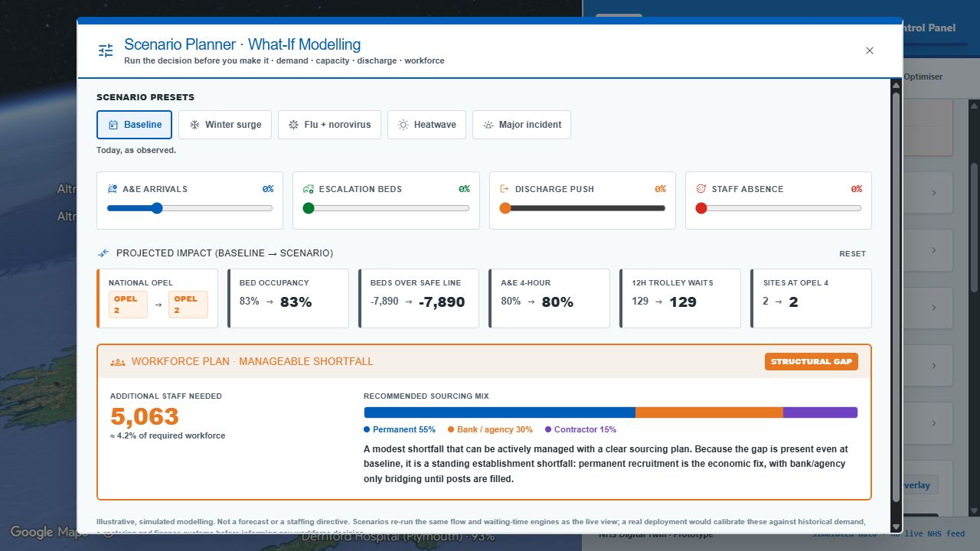Click the siren icon on Major incident
Viewport: 980px width, 551px height.
(488, 125)
